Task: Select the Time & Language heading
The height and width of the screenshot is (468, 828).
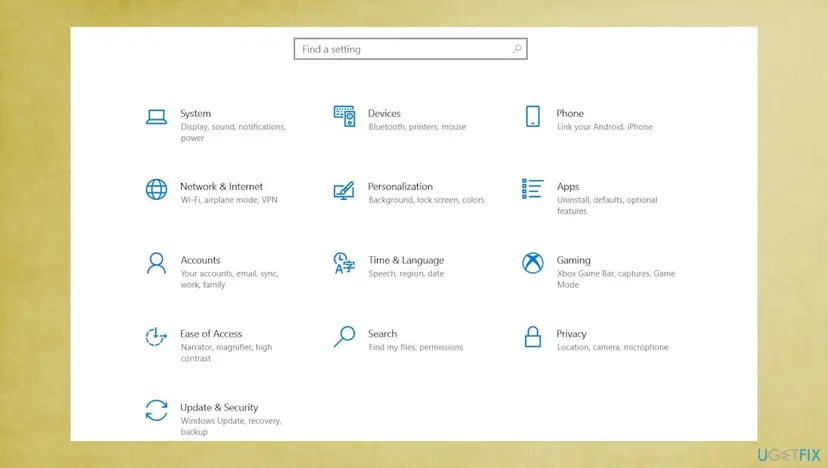Action: [406, 260]
